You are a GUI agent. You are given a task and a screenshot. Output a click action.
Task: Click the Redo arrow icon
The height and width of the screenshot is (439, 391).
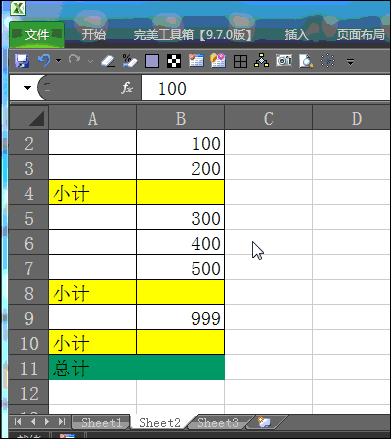[x=74, y=61]
